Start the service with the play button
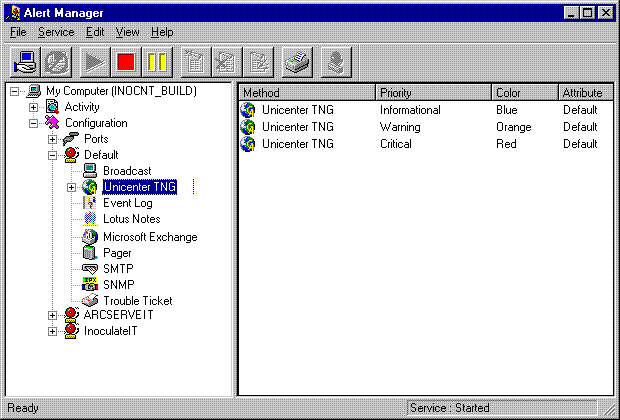This screenshot has height=420, width=620. 95,62
